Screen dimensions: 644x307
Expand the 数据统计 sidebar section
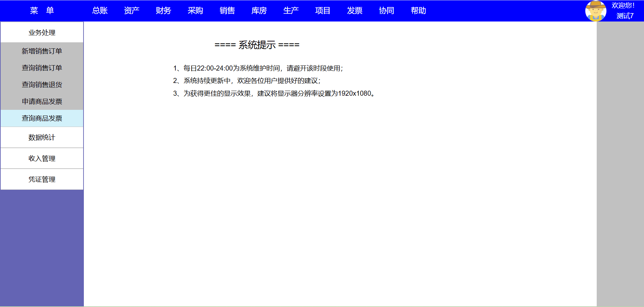point(42,137)
